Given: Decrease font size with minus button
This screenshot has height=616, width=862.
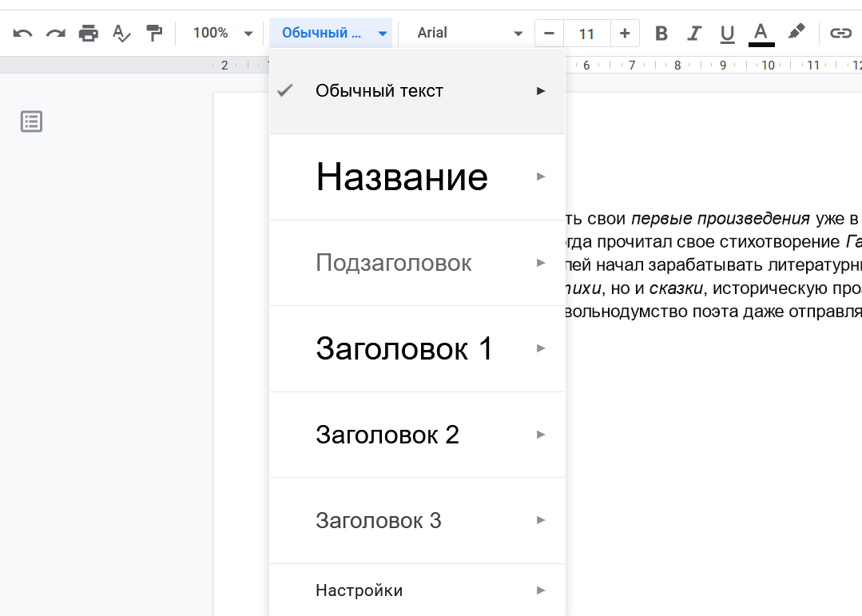Looking at the screenshot, I should pyautogui.click(x=549, y=33).
